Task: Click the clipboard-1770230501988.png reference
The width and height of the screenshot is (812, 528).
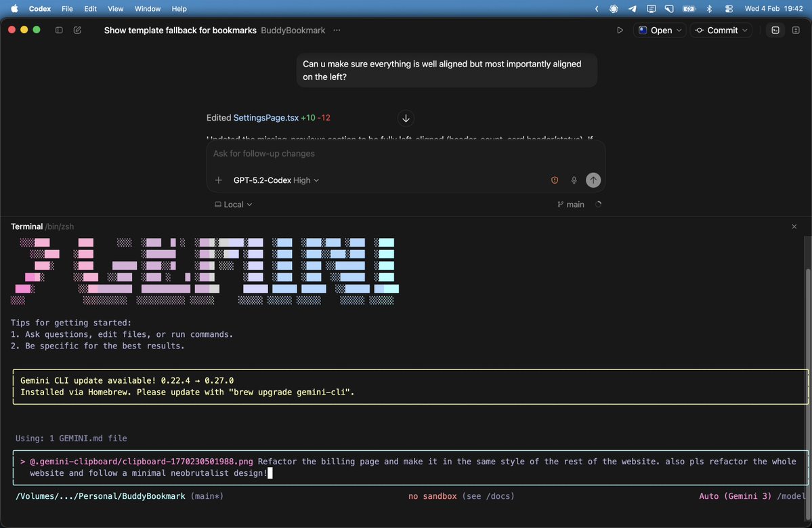Action: [x=142, y=462]
